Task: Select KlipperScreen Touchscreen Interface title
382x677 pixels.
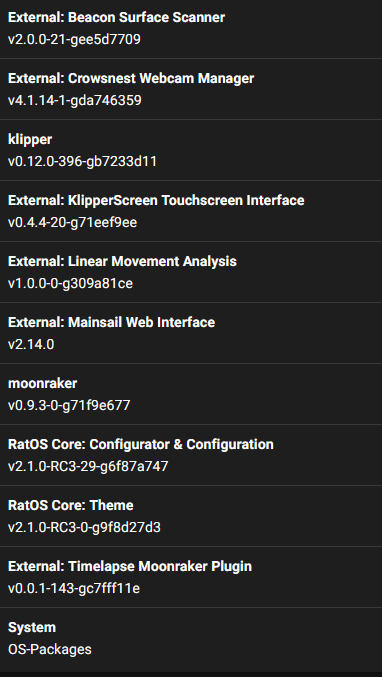Action: tap(156, 200)
